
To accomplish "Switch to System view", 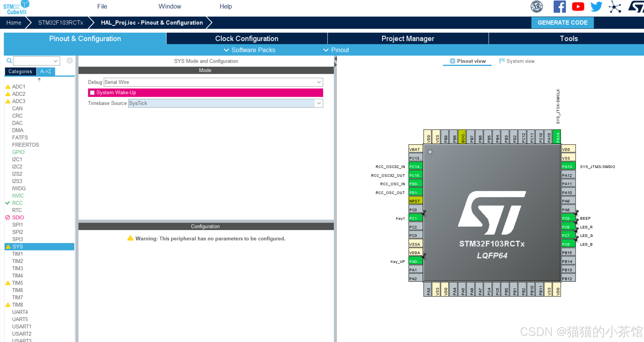I will tap(517, 61).
